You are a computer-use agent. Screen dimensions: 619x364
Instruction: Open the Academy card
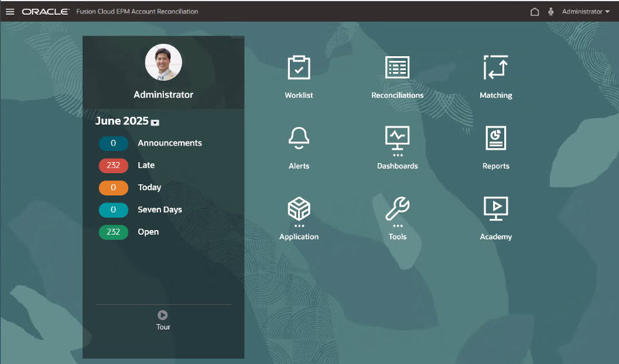pyautogui.click(x=496, y=218)
